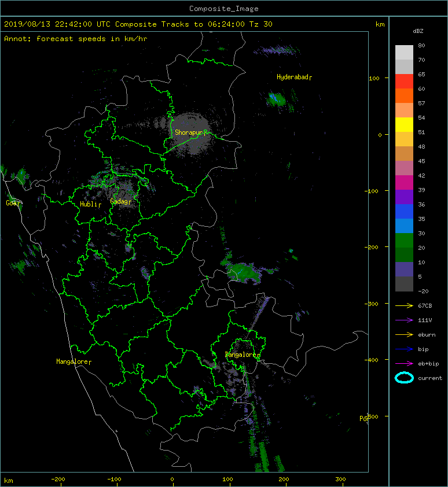Select the light blue 35 dBZ color band
This screenshot has width=448, height=487.
pyautogui.click(x=404, y=226)
